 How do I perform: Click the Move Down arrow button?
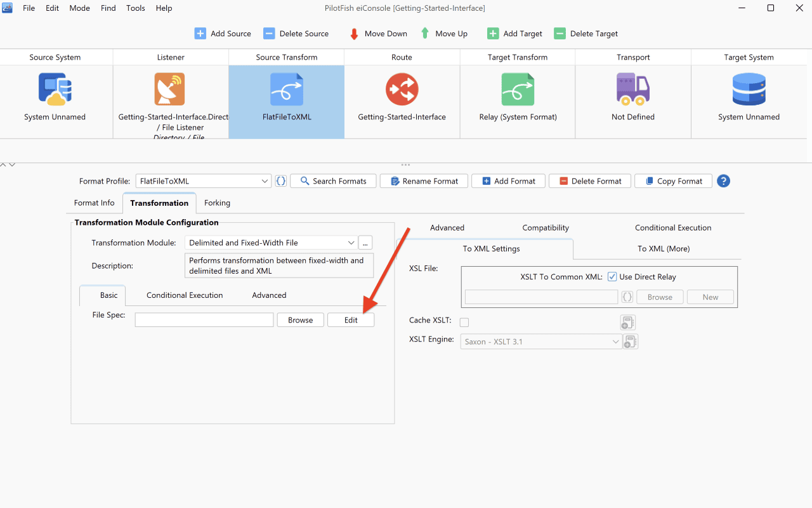(x=378, y=34)
